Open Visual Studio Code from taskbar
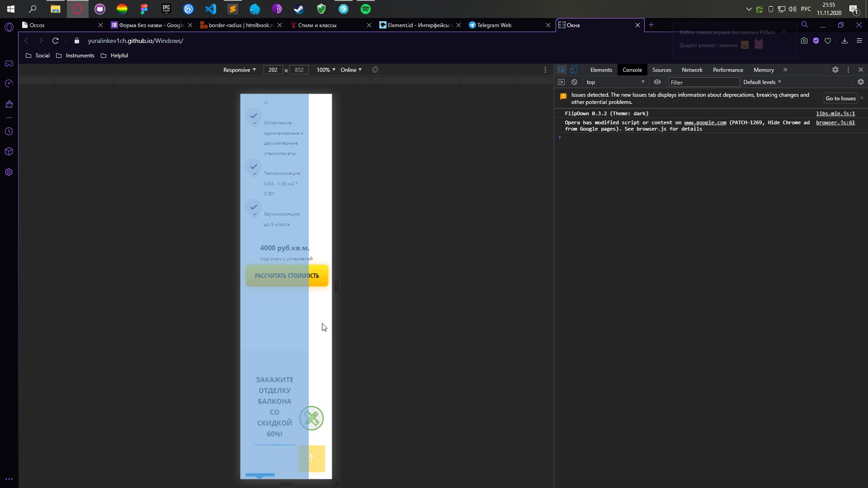 point(211,9)
